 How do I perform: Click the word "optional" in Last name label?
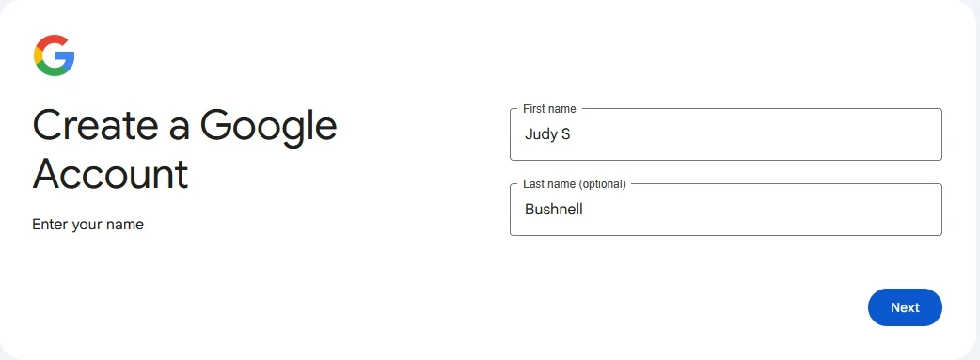tap(603, 184)
